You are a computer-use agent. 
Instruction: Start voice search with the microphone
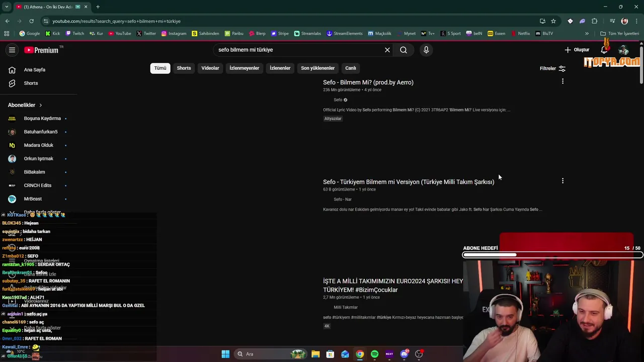point(426,50)
